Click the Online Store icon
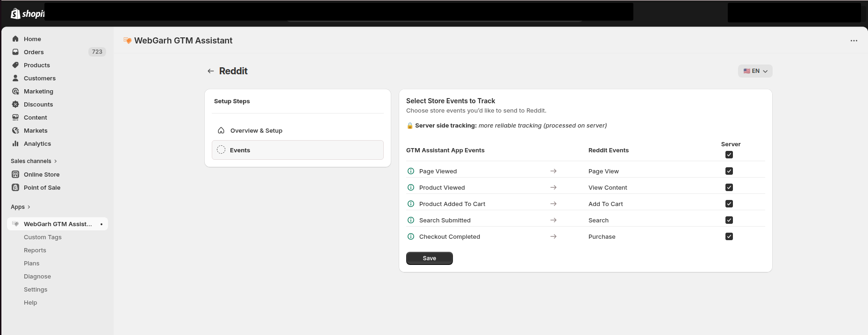This screenshot has height=335, width=868. [15, 174]
